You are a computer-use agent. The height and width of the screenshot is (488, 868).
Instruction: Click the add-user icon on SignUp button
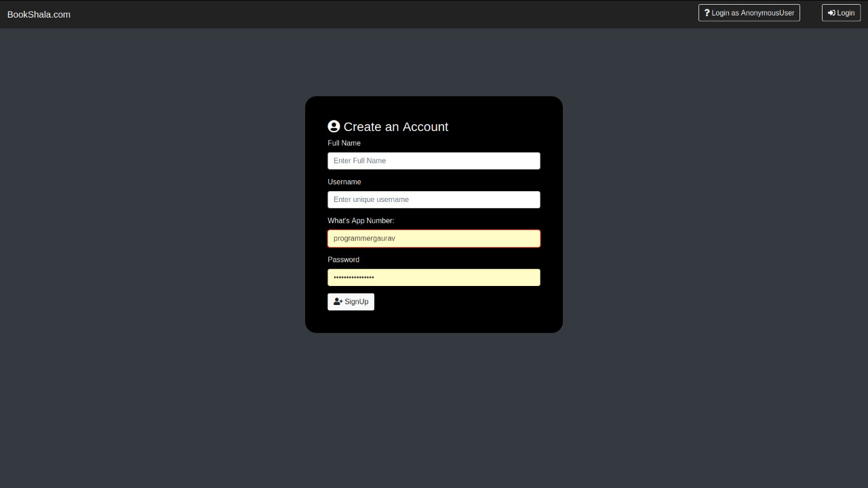pyautogui.click(x=338, y=302)
